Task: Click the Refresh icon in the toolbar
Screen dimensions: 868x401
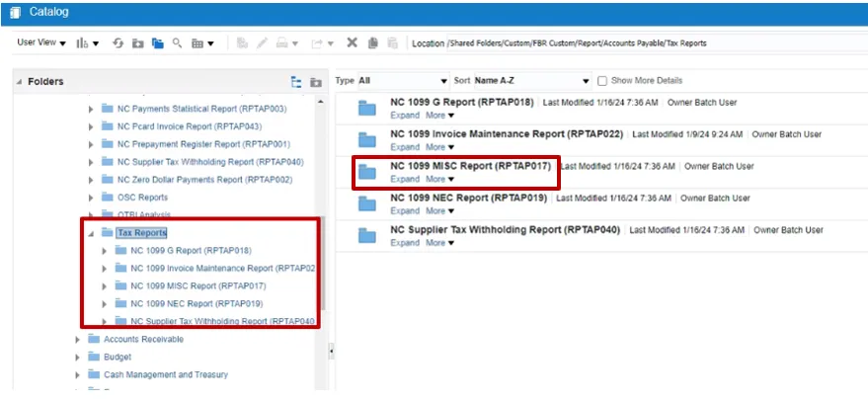Action: click(x=118, y=43)
